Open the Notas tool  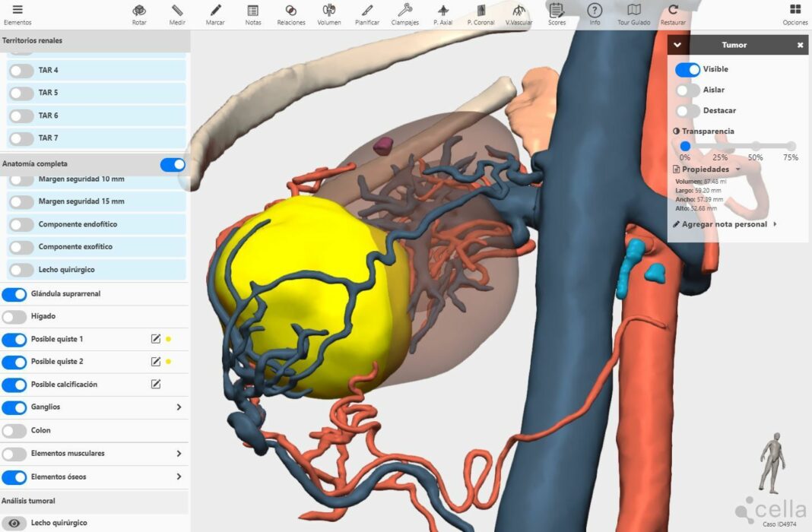253,13
